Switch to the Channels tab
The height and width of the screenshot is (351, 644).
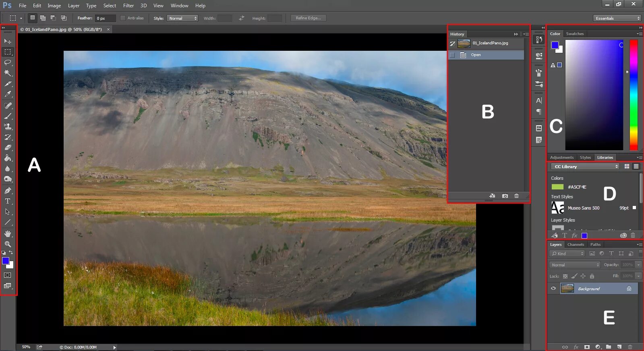[576, 245]
